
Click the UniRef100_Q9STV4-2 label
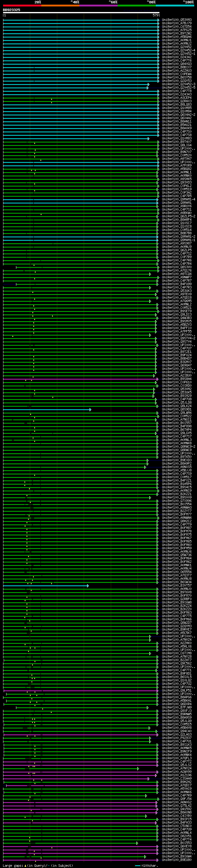pyautogui.click(x=179, y=338)
